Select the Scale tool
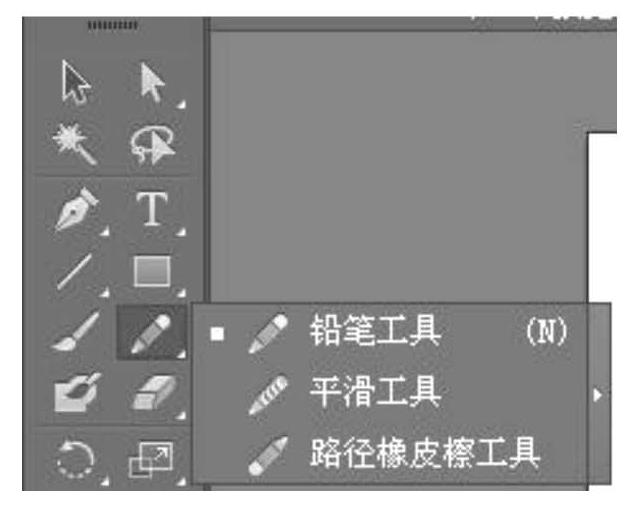 click(151, 459)
